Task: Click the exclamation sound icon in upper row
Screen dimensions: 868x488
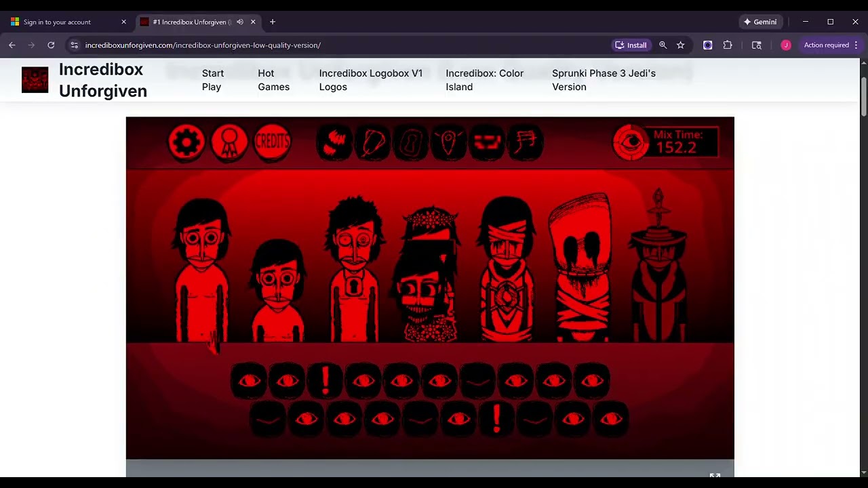Action: tap(325, 380)
